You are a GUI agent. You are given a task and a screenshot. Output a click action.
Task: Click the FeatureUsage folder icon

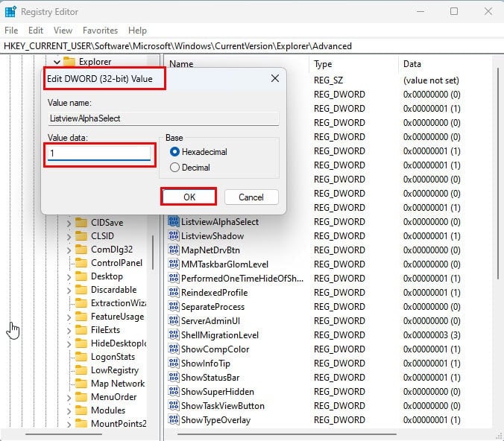[81, 317]
